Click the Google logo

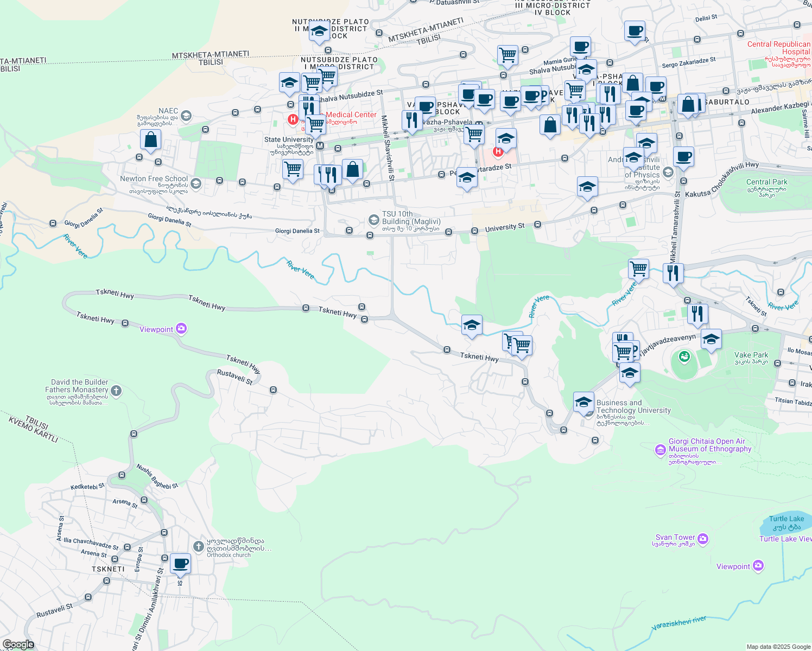pos(18,644)
